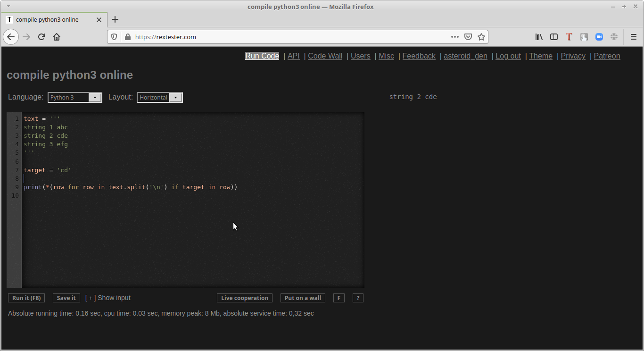Image resolution: width=644 pixels, height=351 pixels.
Task: Click code line 'string 1 abc'
Action: coord(46,127)
